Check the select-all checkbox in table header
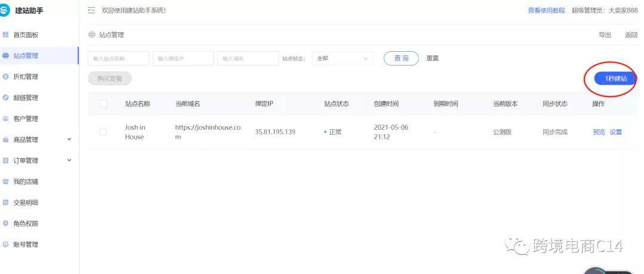 103,104
